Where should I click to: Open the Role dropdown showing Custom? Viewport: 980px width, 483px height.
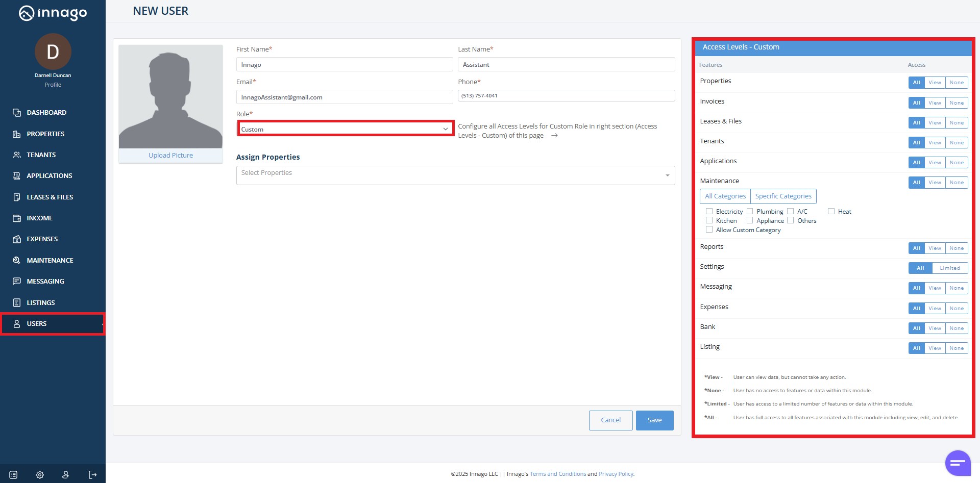pos(346,129)
